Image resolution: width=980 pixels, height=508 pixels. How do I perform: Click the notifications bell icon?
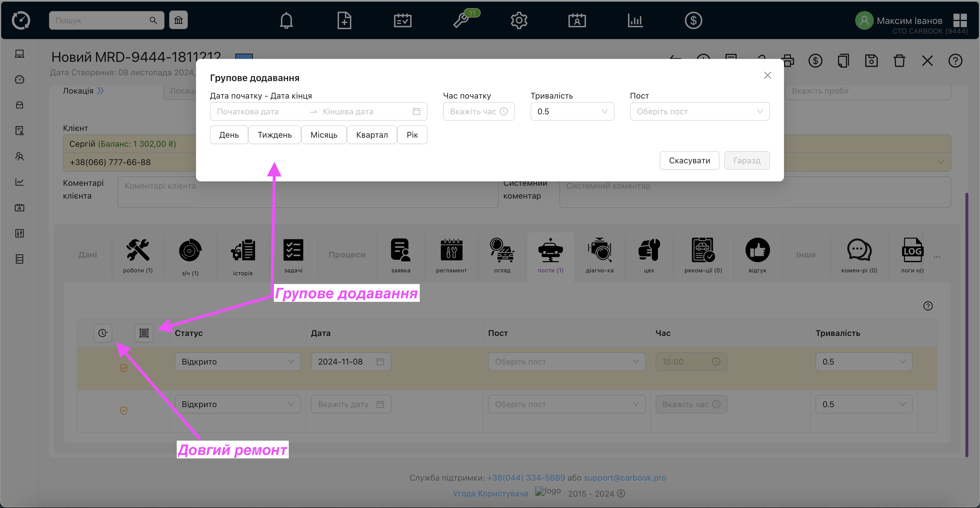286,20
